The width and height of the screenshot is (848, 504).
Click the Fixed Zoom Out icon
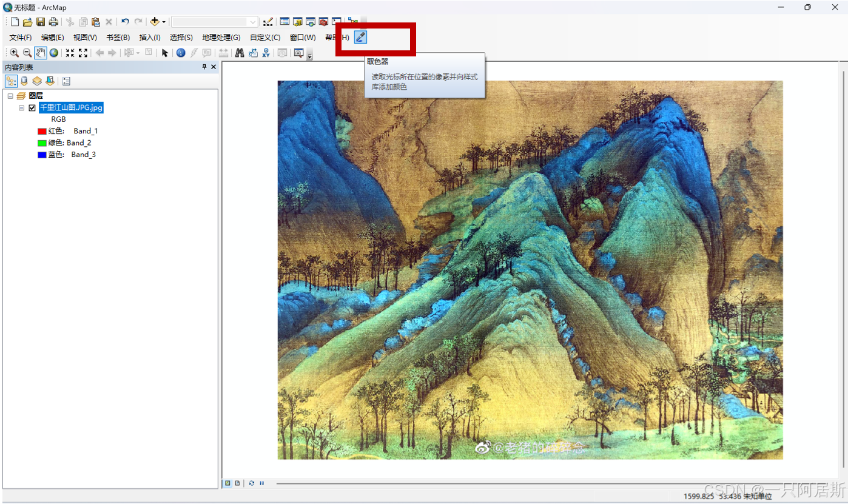point(83,53)
